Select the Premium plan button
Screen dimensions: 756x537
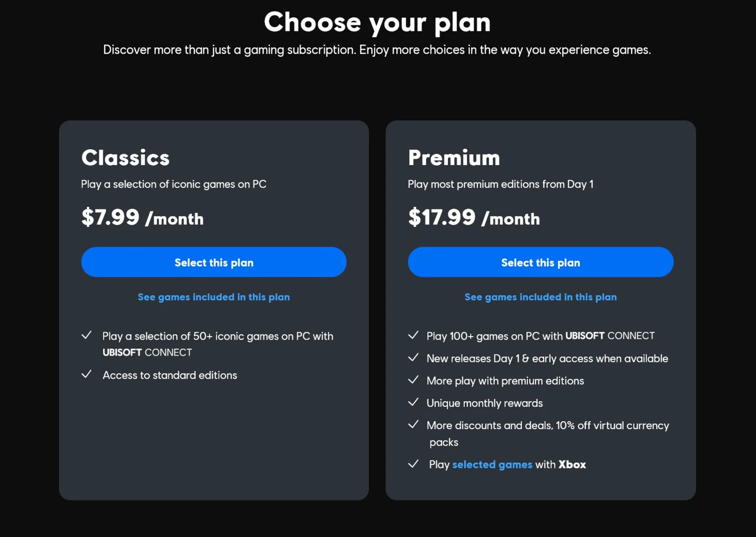pyautogui.click(x=541, y=262)
